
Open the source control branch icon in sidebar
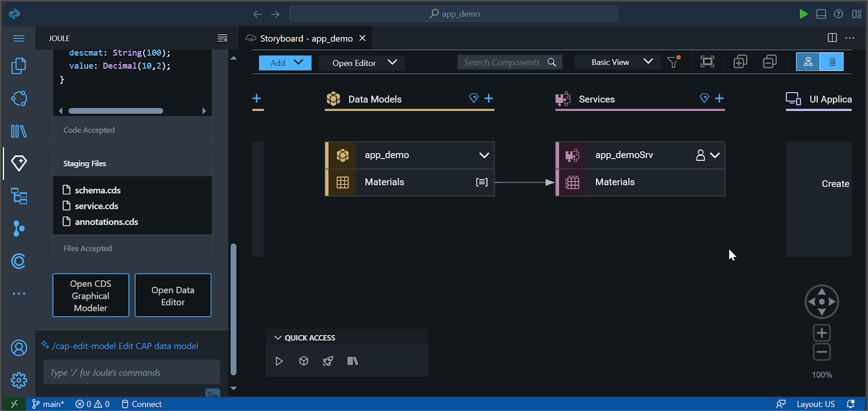[19, 228]
